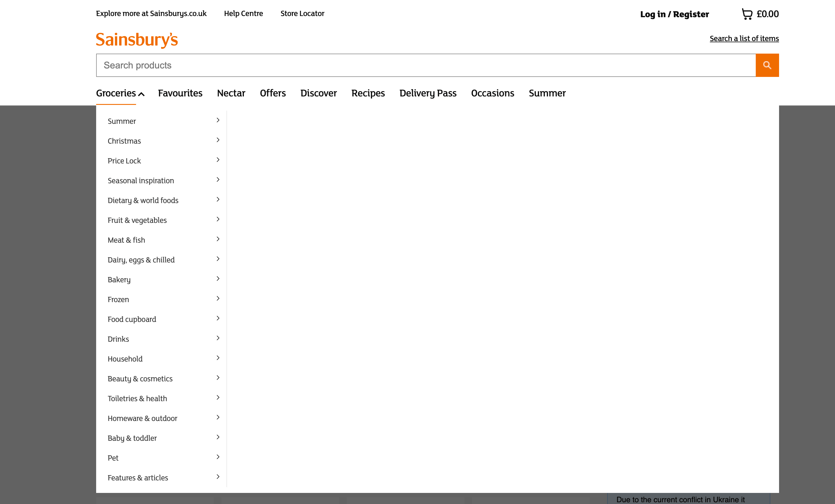
Task: Open the Occasions page
Action: [492, 93]
